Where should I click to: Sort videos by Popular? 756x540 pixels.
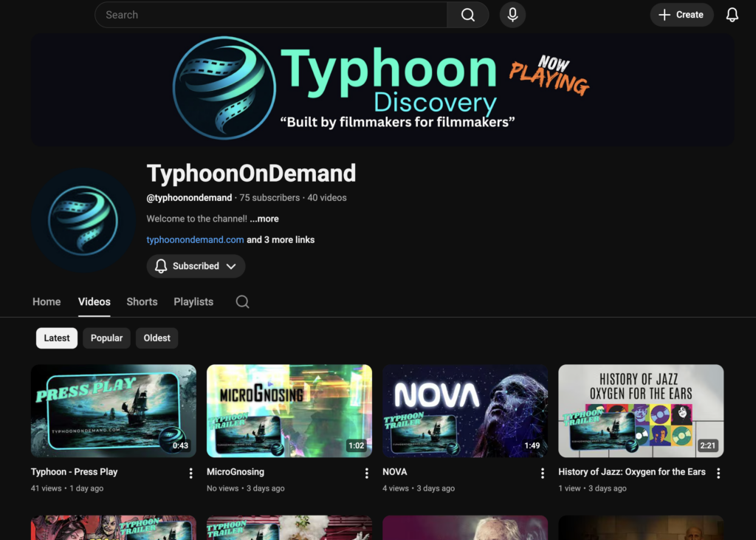coord(106,338)
